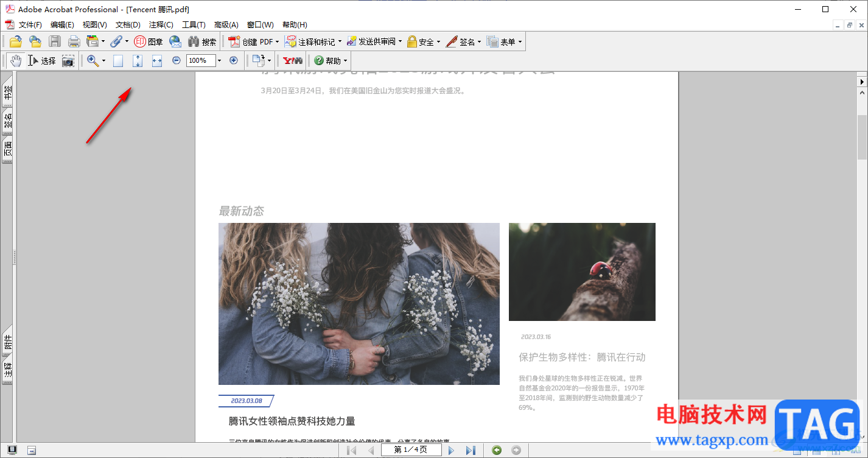This screenshot has height=458, width=868.
Task: Click the women in denim photo
Action: pos(359,304)
